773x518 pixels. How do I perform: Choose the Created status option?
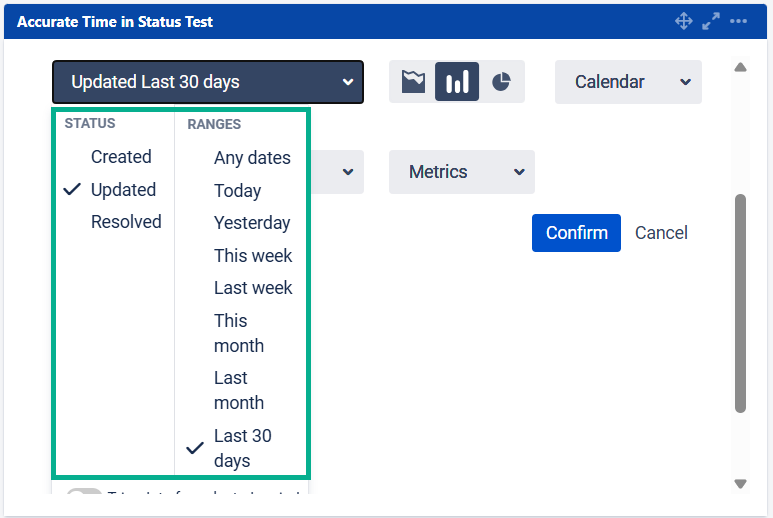point(121,157)
